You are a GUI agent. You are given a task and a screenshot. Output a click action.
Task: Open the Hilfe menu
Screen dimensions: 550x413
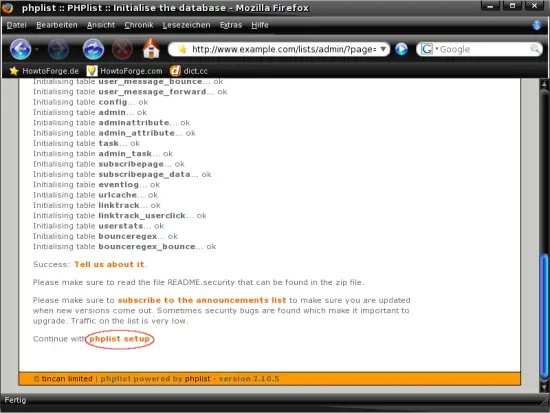[260, 25]
